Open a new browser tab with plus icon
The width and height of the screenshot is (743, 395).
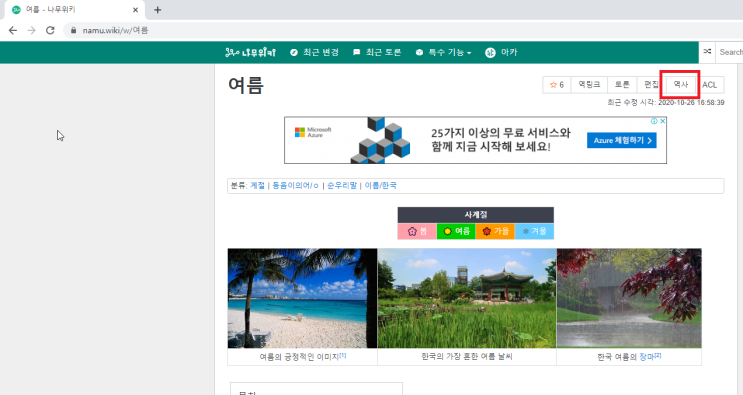(x=158, y=10)
